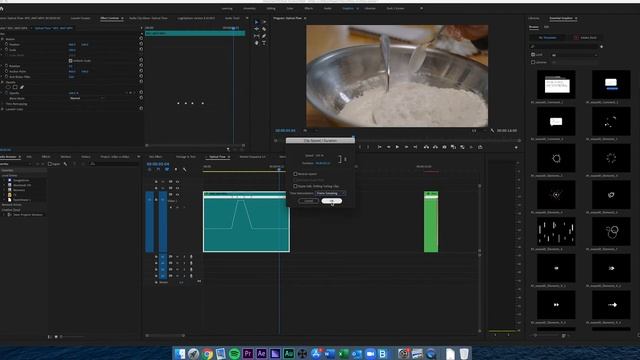
Task: Open Adobe Premiere Pro from the dock
Action: coord(248,353)
